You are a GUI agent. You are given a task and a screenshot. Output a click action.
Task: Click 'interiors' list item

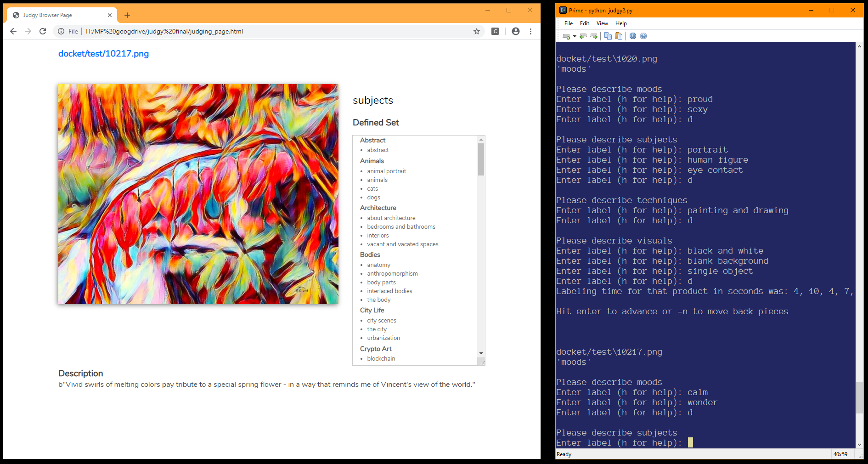[378, 236]
